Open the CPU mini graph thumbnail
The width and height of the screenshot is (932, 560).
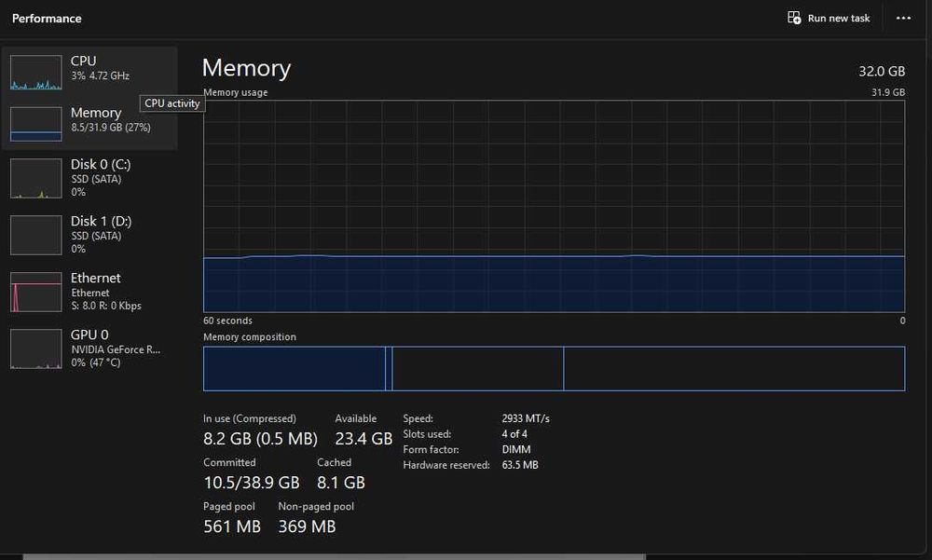pyautogui.click(x=36, y=73)
